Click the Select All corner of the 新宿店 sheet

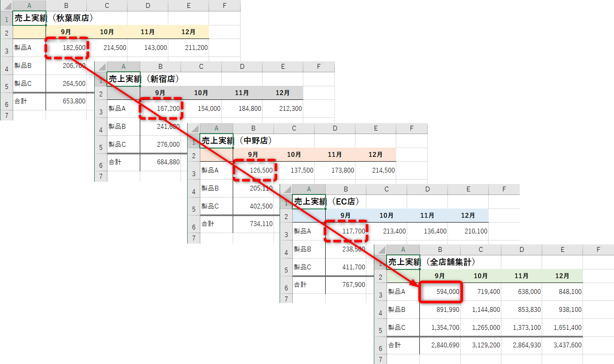(x=101, y=66)
